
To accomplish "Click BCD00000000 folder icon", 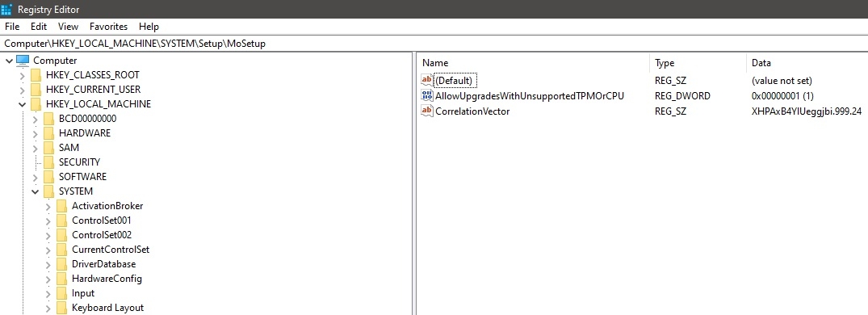I will coord(48,119).
